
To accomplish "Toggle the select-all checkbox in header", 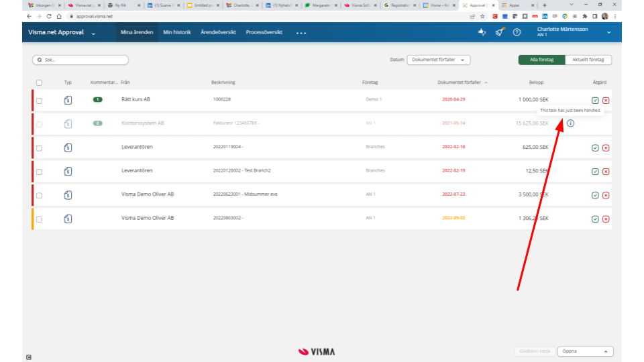I will coord(39,83).
